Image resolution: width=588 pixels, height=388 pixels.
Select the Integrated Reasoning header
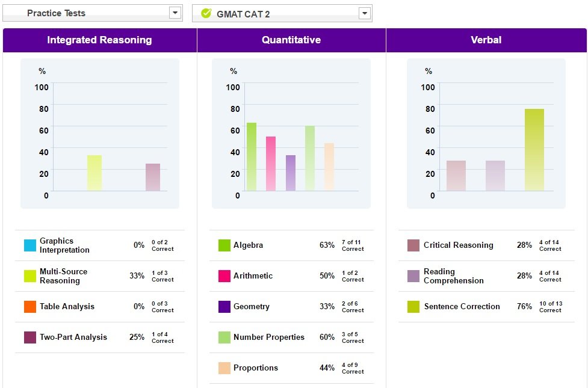(x=100, y=40)
